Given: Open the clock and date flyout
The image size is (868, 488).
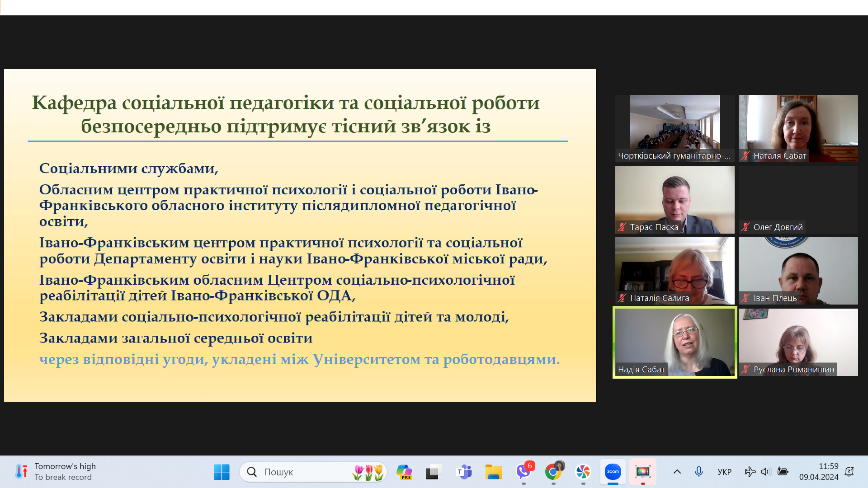Looking at the screenshot, I should point(818,472).
